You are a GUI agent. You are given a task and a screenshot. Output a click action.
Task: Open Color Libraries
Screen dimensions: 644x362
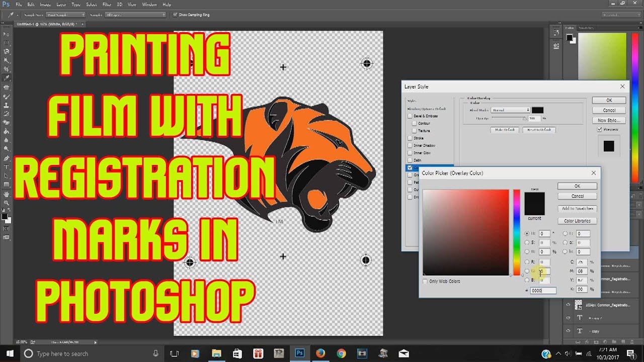pyautogui.click(x=577, y=221)
